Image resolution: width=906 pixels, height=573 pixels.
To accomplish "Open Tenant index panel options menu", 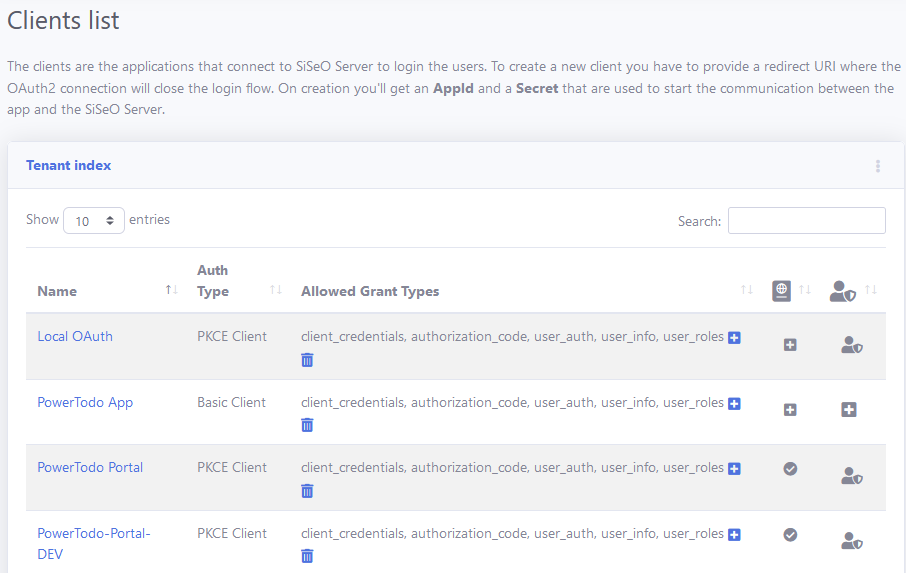I will click(x=878, y=166).
